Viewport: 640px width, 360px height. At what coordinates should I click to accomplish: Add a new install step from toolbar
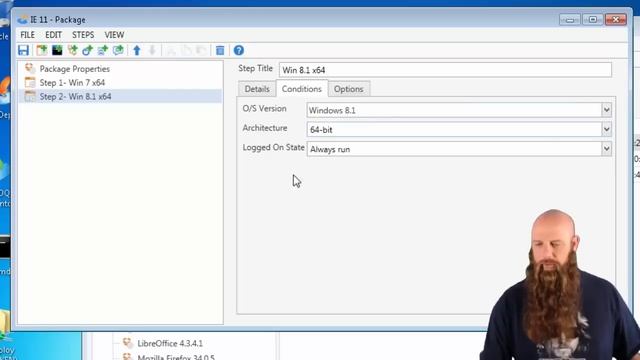(41, 50)
